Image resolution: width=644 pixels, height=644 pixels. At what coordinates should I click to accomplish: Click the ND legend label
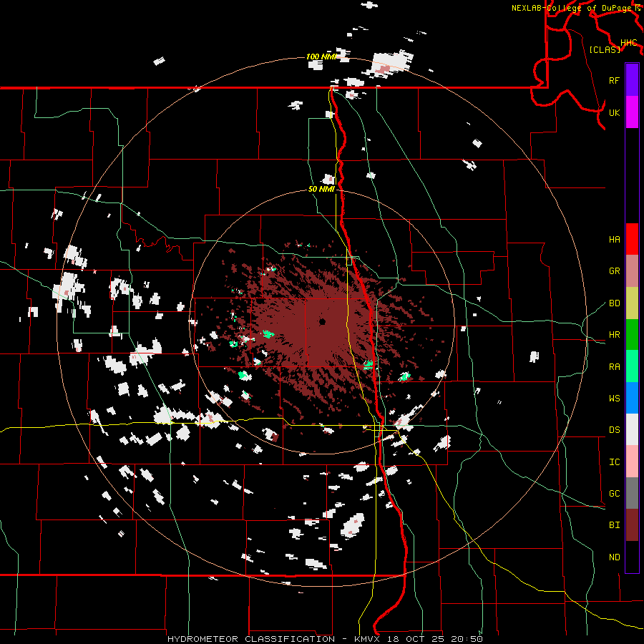[614, 557]
